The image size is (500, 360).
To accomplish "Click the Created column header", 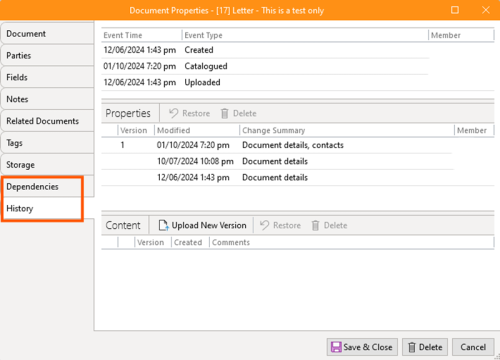I will coord(190,242).
